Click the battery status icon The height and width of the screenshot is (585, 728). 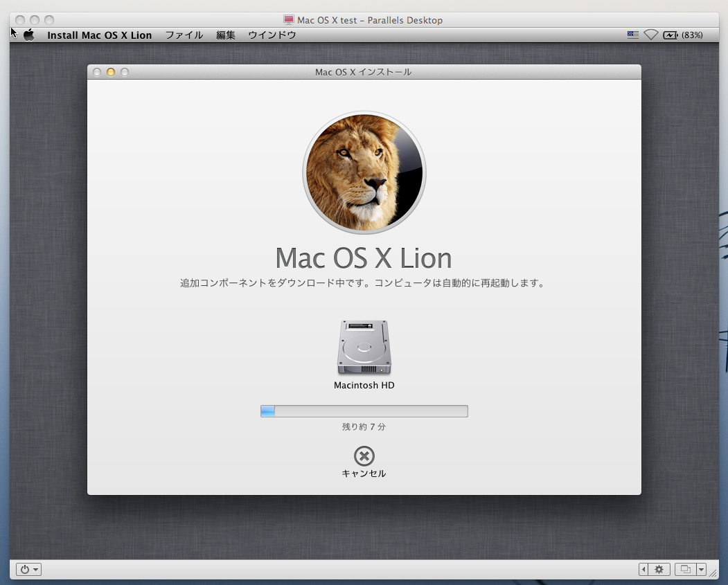671,35
